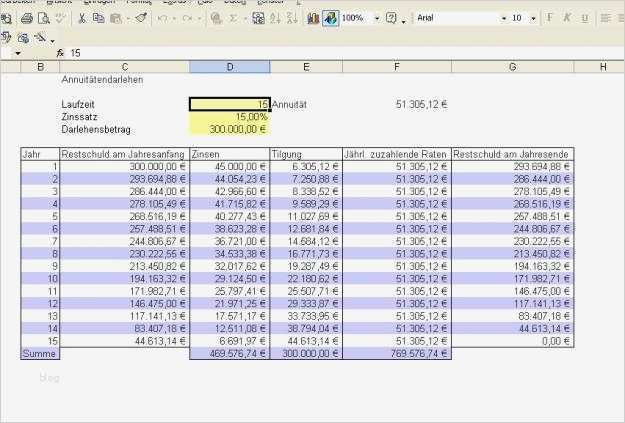Toggle Underline formatting (U)

[585, 18]
